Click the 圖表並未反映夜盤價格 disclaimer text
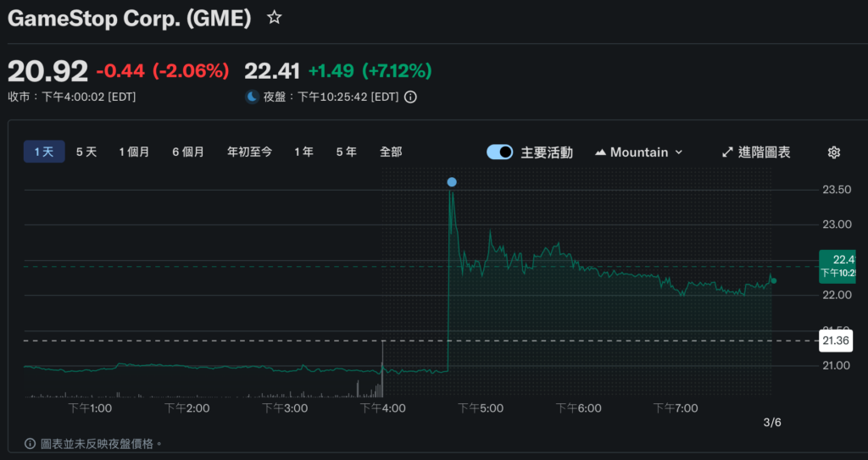Screen dimensions: 868x460 point(102,443)
